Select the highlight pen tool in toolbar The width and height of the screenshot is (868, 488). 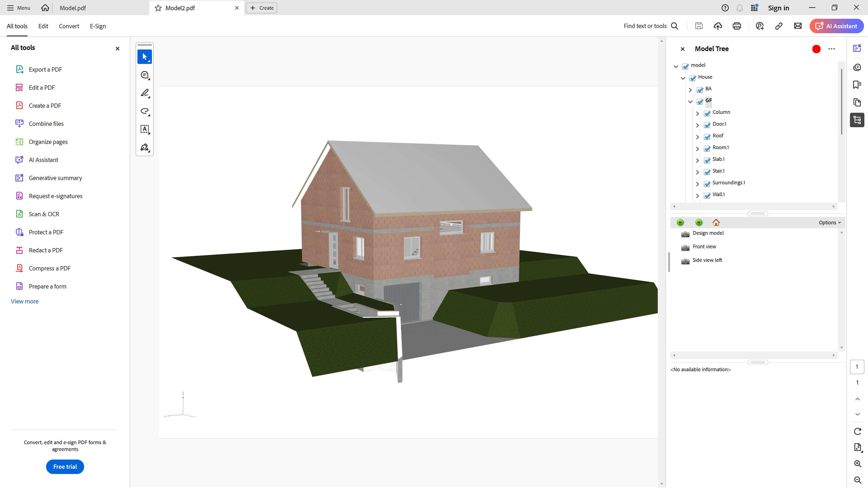coord(145,93)
